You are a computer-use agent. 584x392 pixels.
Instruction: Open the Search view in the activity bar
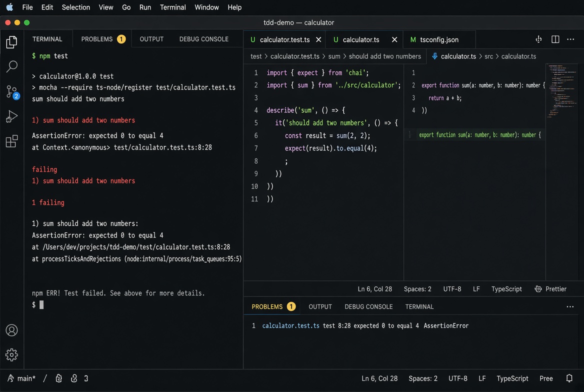coord(11,66)
